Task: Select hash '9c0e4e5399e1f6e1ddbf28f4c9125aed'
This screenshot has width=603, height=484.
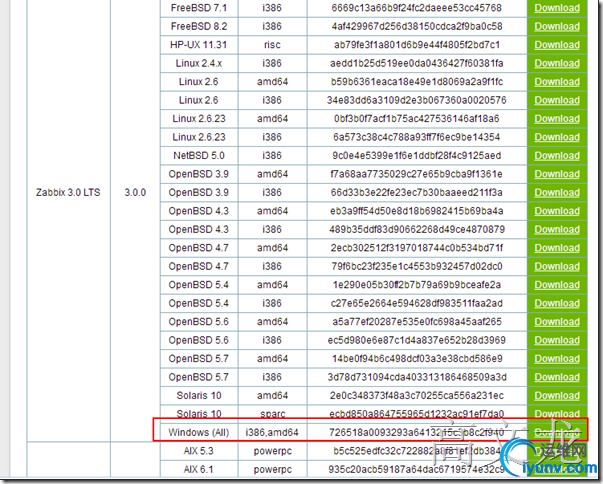Action: click(x=416, y=156)
